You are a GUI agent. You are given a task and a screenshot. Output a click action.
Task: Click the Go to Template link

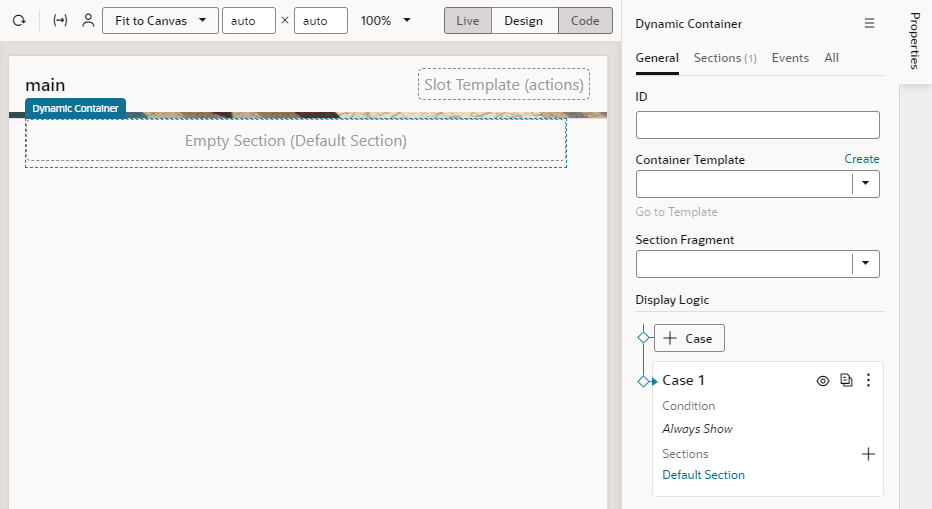pos(676,212)
